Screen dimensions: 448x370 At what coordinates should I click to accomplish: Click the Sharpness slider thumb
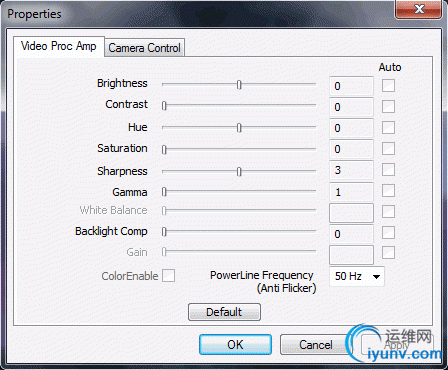pos(239,172)
